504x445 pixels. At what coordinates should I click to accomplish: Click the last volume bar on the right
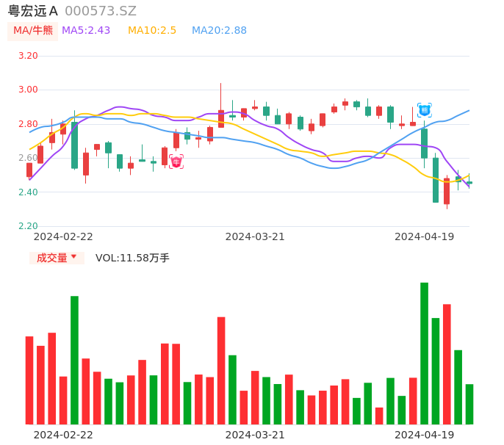pyautogui.click(x=469, y=404)
